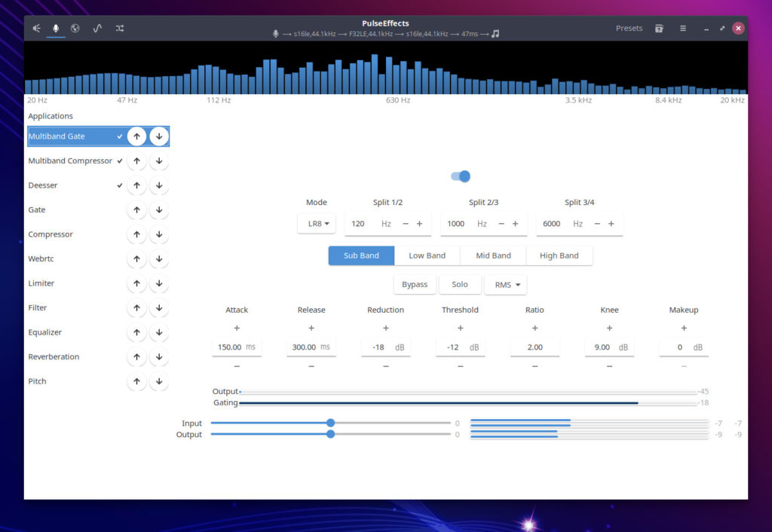Decrease the Reduction value

(385, 367)
